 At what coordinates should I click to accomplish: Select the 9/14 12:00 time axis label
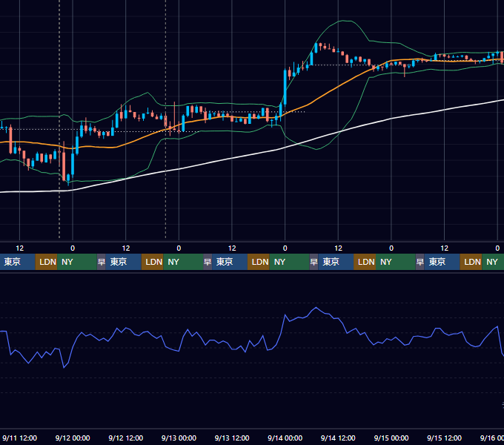tap(338, 438)
